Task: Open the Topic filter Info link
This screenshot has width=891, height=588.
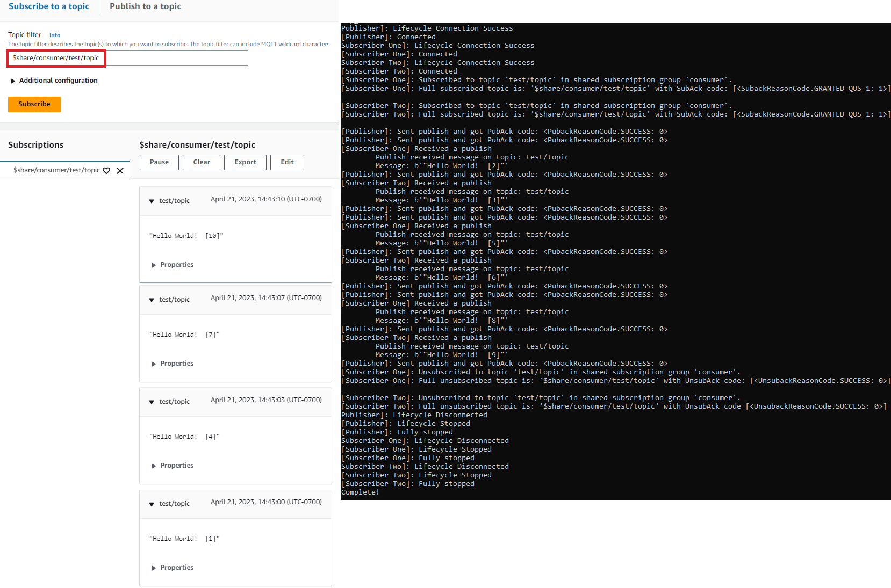Action: tap(55, 35)
